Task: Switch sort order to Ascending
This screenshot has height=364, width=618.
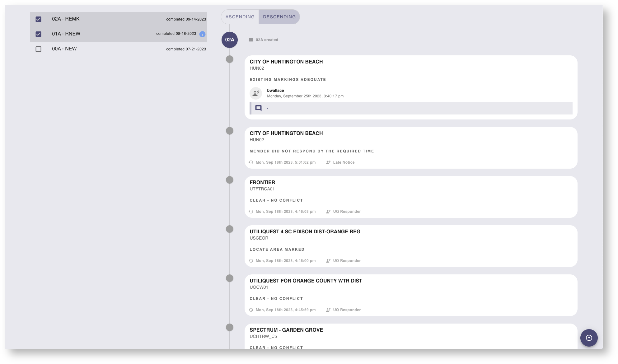Action: click(x=240, y=17)
